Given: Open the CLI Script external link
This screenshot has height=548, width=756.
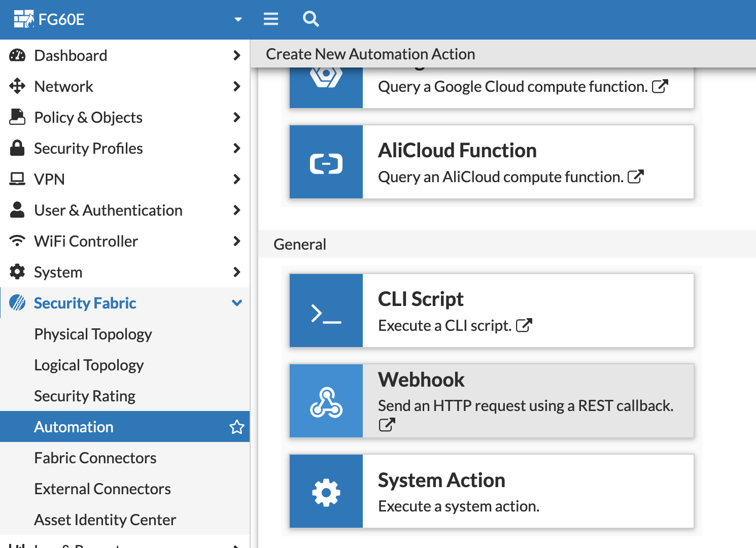Looking at the screenshot, I should 525,325.
